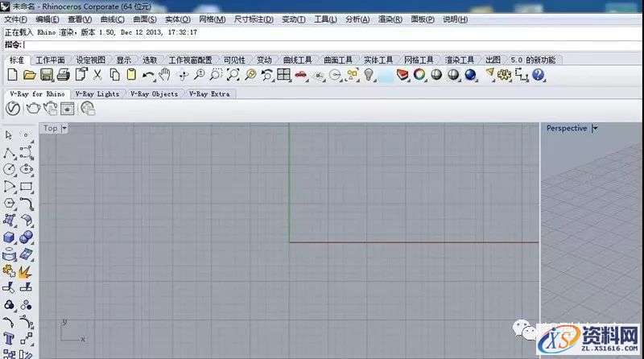This screenshot has height=359, width=644.
Task: Click the pointer selection arrow tool
Action: point(10,135)
